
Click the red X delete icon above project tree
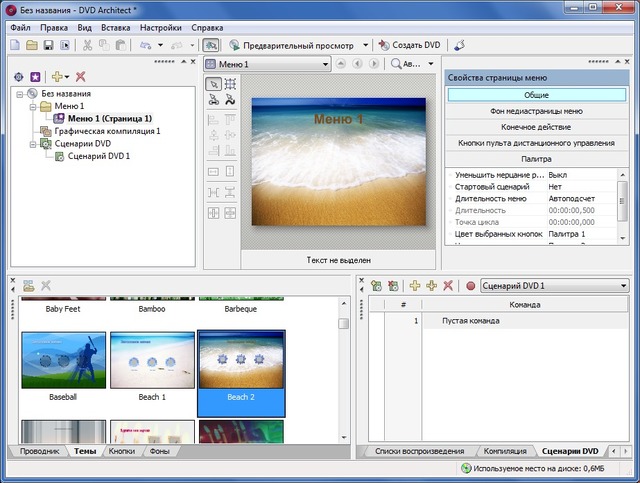pyautogui.click(x=80, y=76)
